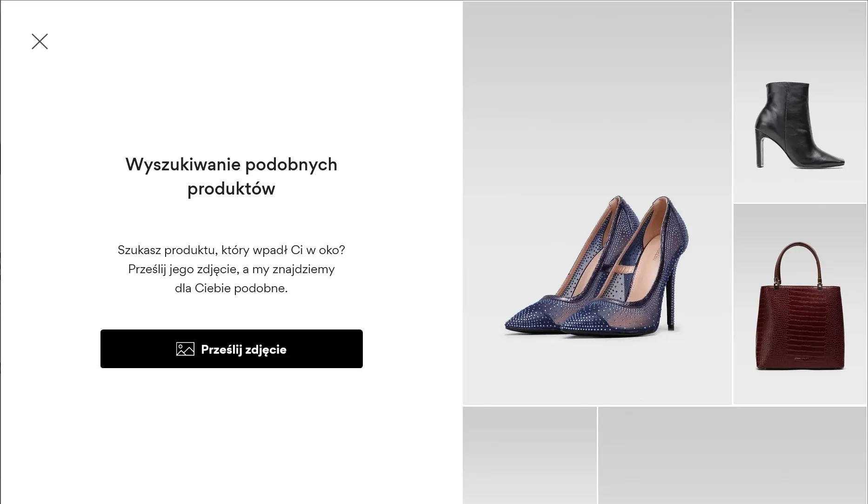Click the narrow gray tile below the pumps
868x504 pixels.
[x=529, y=455]
